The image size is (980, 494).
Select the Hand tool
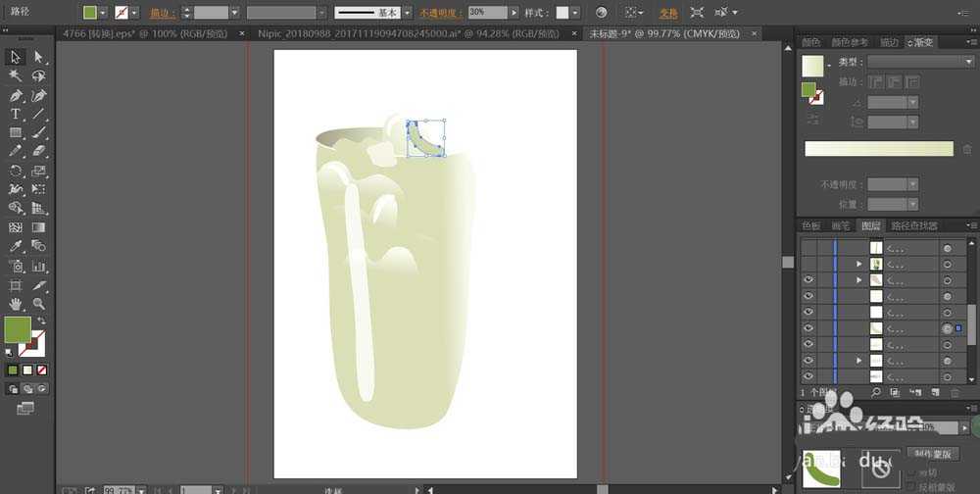pos(16,304)
